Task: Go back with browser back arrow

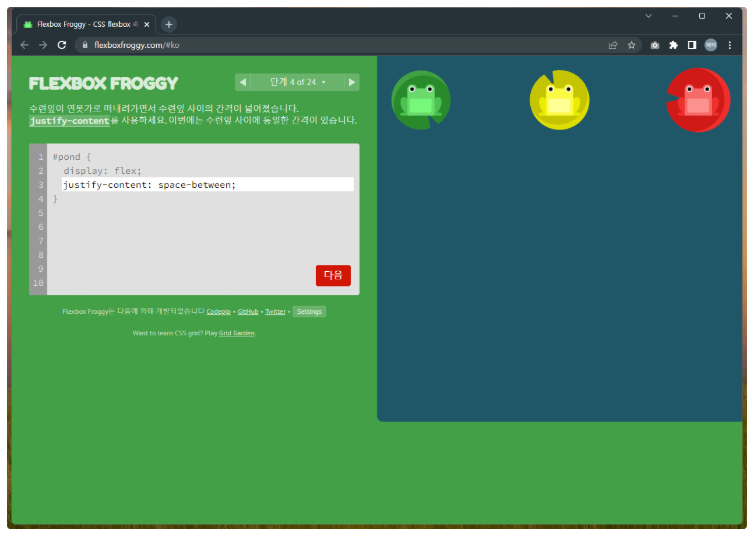Action: click(24, 45)
